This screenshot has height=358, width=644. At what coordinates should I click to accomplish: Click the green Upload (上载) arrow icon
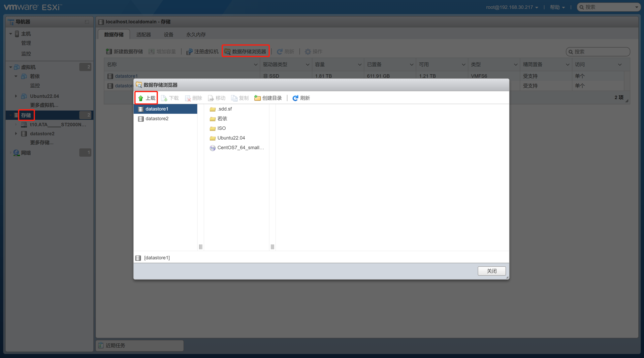(x=140, y=98)
